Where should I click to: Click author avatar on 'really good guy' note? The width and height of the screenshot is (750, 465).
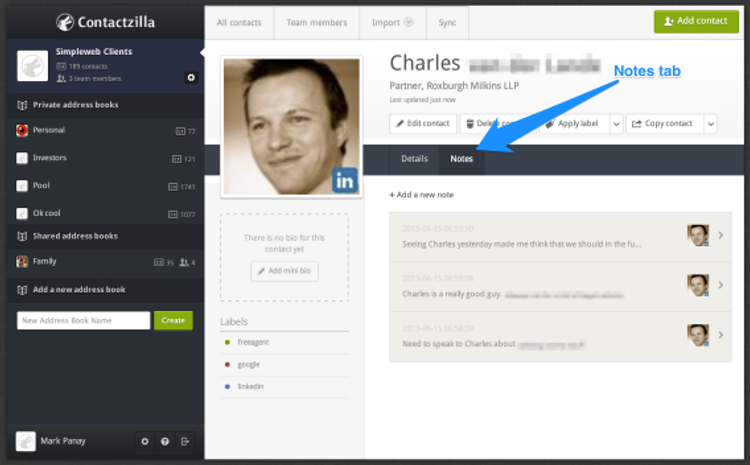pos(698,285)
